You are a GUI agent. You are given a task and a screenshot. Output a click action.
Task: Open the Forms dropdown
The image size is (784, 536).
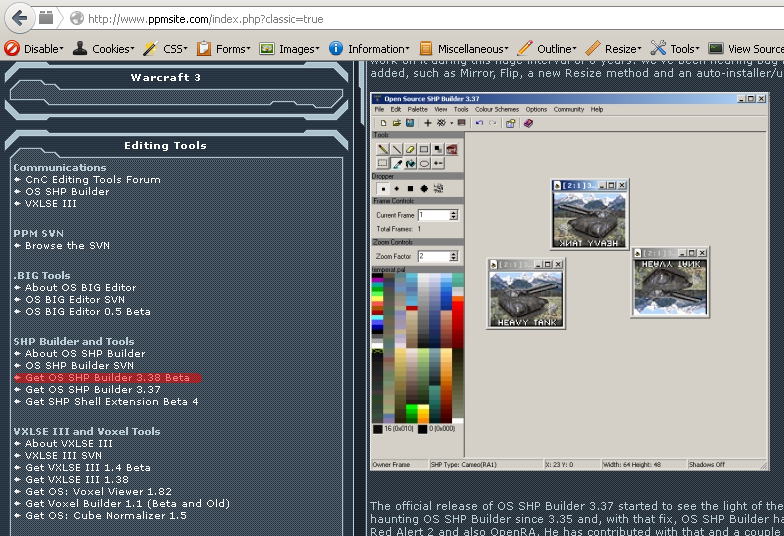(x=224, y=48)
